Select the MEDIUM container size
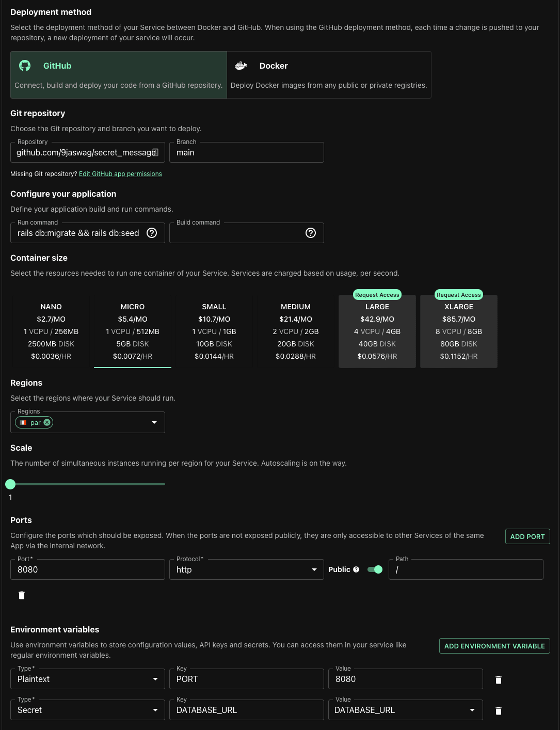 [x=296, y=331]
